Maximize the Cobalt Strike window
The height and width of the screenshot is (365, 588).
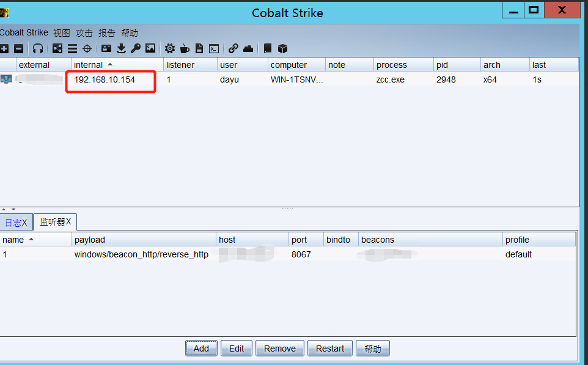533,10
